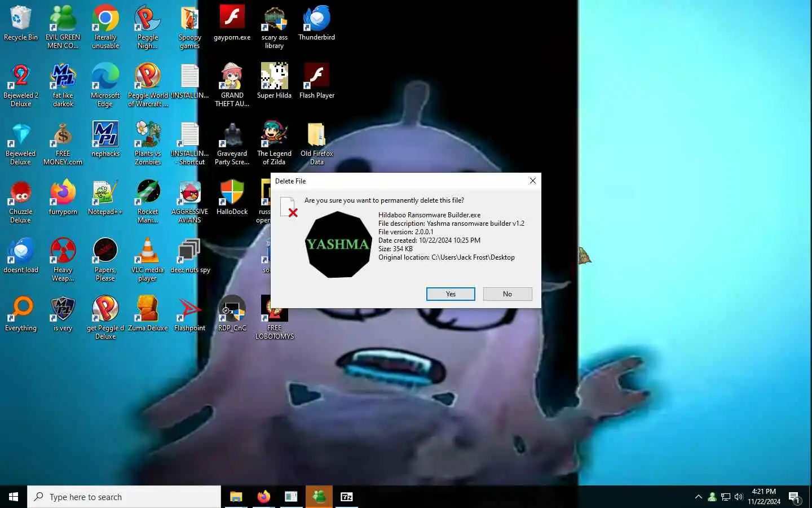
Task: Select the is very desktop icon
Action: click(63, 314)
